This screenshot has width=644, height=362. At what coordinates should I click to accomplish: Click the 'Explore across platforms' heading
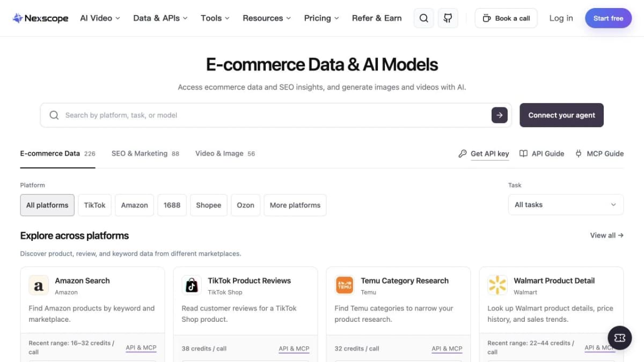point(75,235)
